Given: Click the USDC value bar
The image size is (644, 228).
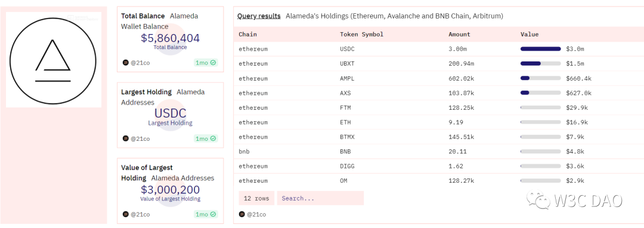Looking at the screenshot, I should coord(540,49).
